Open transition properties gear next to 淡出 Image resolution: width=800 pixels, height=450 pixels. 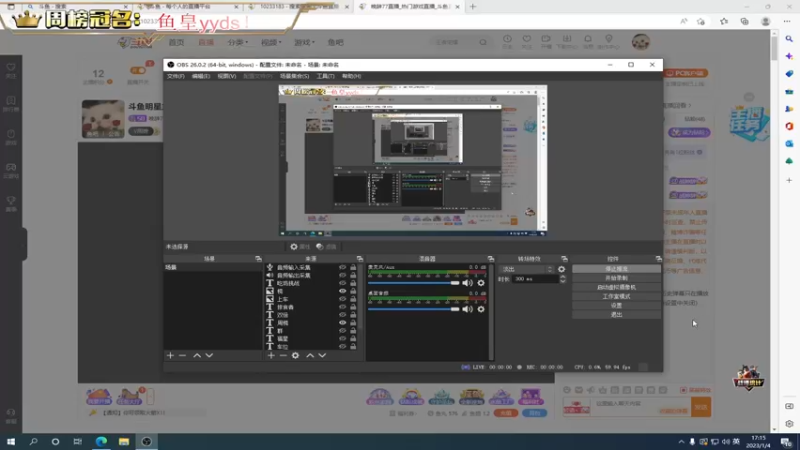pyautogui.click(x=562, y=269)
